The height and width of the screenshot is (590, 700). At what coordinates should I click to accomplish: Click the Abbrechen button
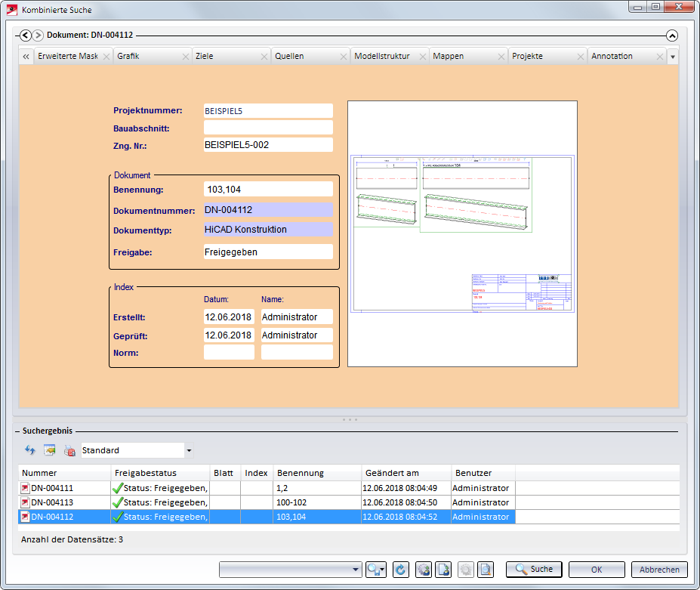click(659, 570)
